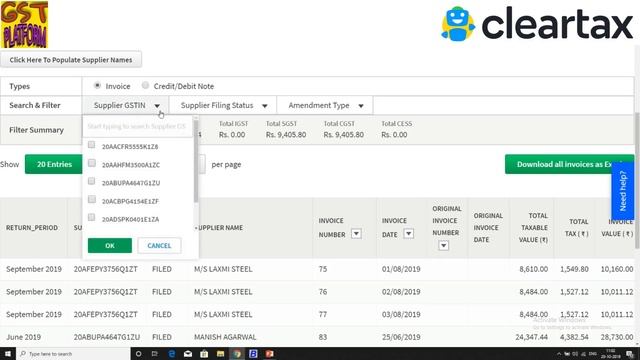This screenshot has width=640, height=360.
Task: Check the 20ADSPK0401E1ZA GSTIN checkbox
Action: point(91,217)
